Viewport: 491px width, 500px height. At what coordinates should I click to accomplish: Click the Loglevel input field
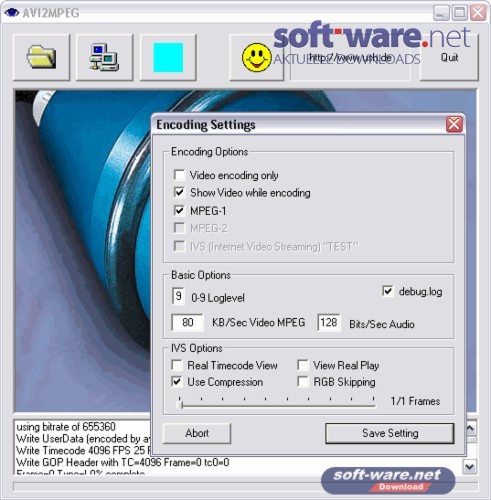click(178, 296)
